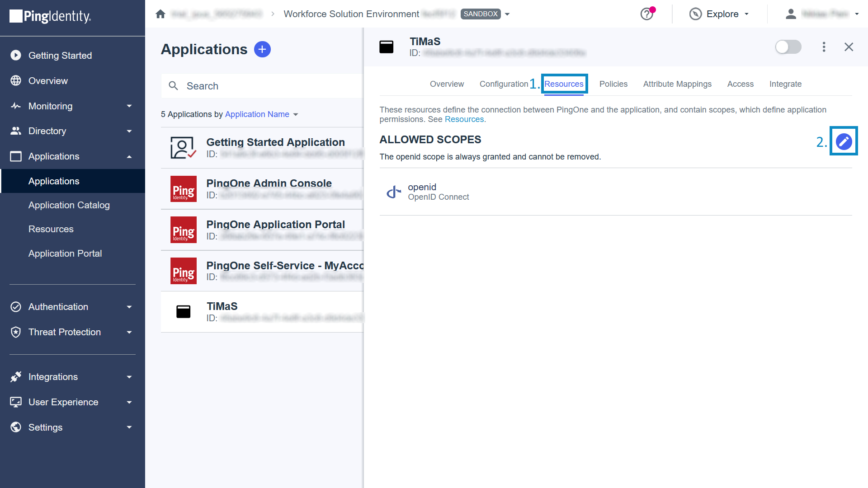The image size is (868, 488).
Task: Change sort order via Application Name dropdown
Action: 262,114
